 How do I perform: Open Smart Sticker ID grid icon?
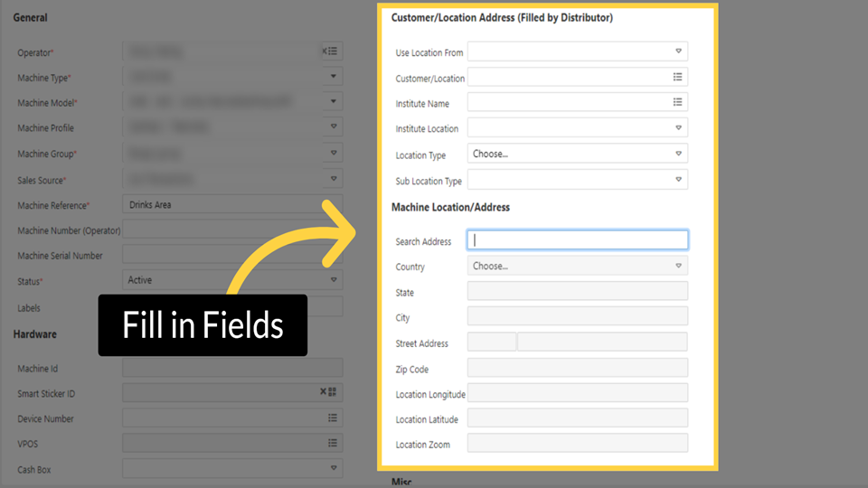pos(333,392)
